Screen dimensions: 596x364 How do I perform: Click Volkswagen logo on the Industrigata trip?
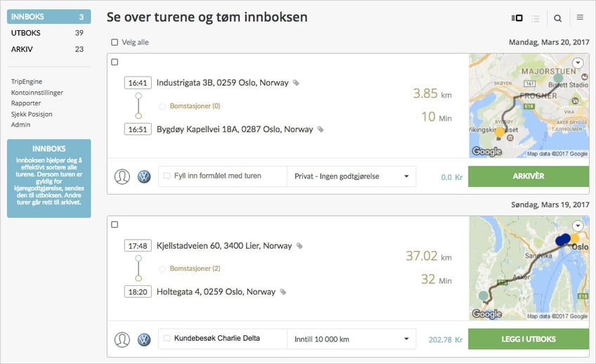point(144,176)
